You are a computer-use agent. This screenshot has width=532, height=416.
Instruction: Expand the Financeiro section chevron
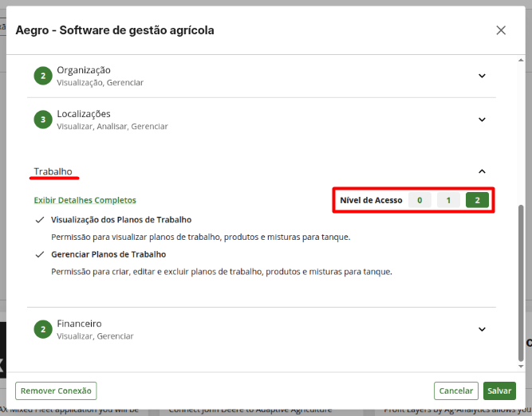[482, 329]
